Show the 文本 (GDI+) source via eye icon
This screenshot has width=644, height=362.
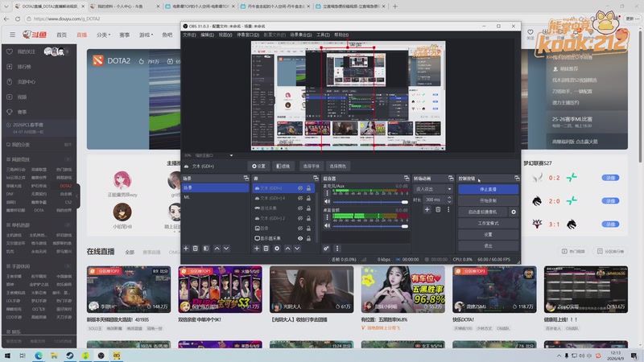300,188
